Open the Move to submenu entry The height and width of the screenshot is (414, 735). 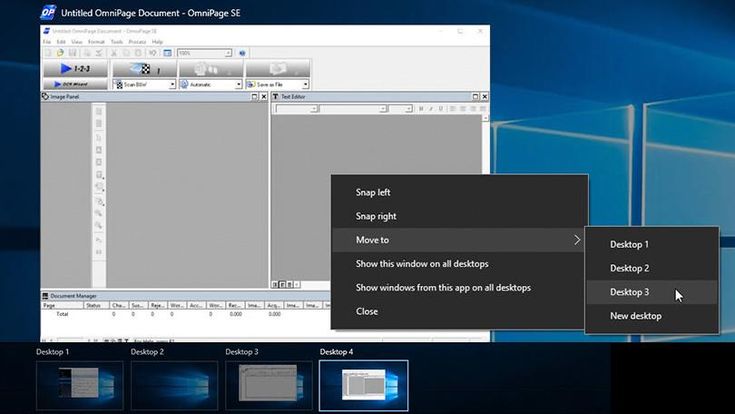(x=459, y=240)
